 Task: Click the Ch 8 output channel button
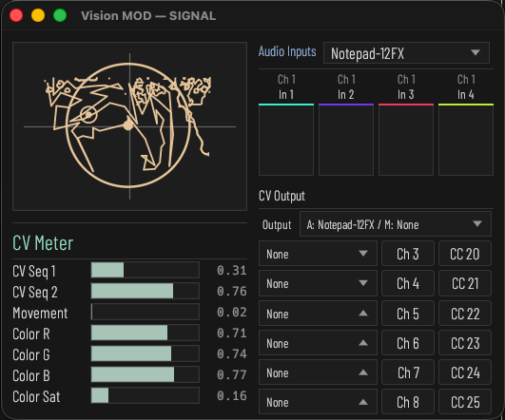408,402
